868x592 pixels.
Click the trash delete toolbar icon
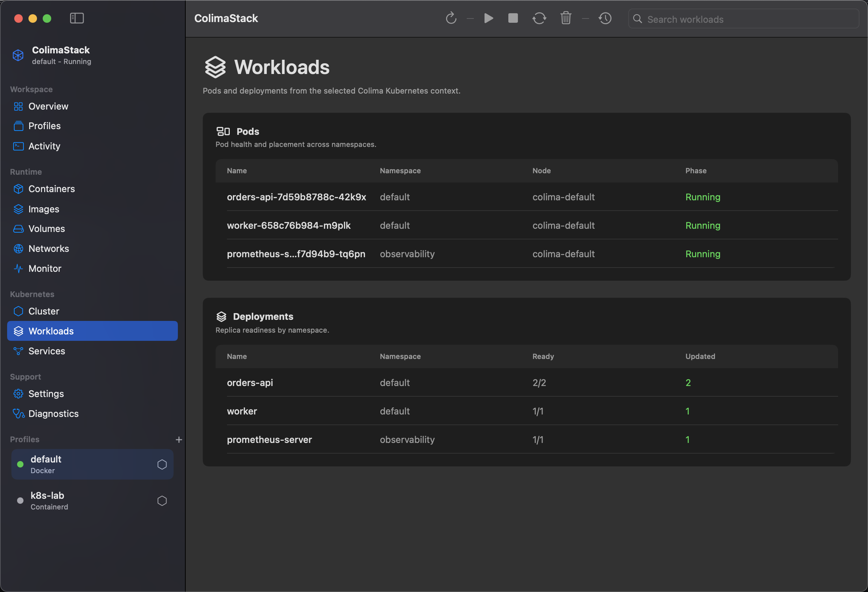tap(566, 18)
